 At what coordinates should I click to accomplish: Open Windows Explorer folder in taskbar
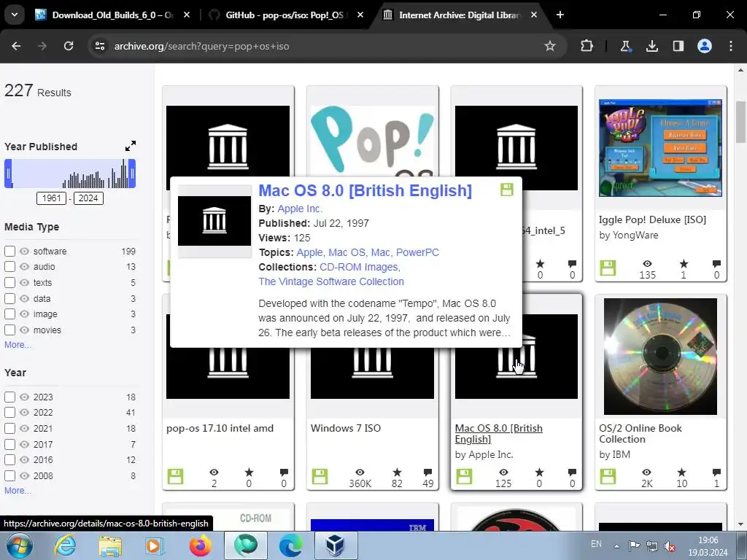tap(110, 545)
